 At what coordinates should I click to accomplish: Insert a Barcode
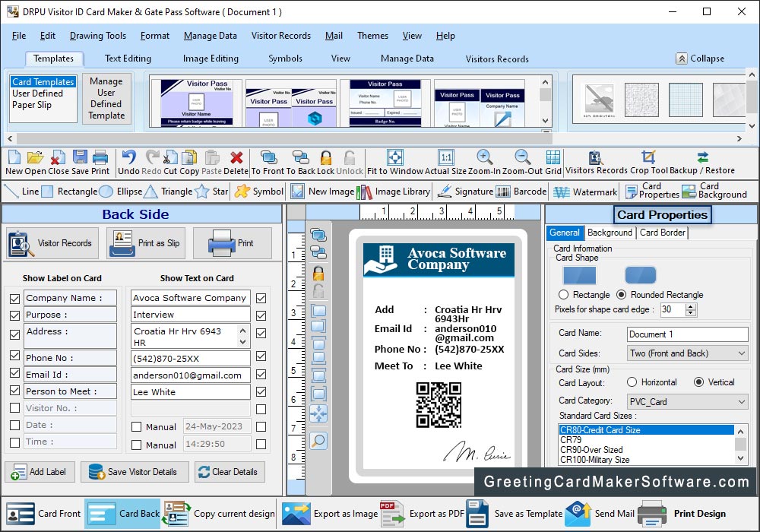coord(521,192)
